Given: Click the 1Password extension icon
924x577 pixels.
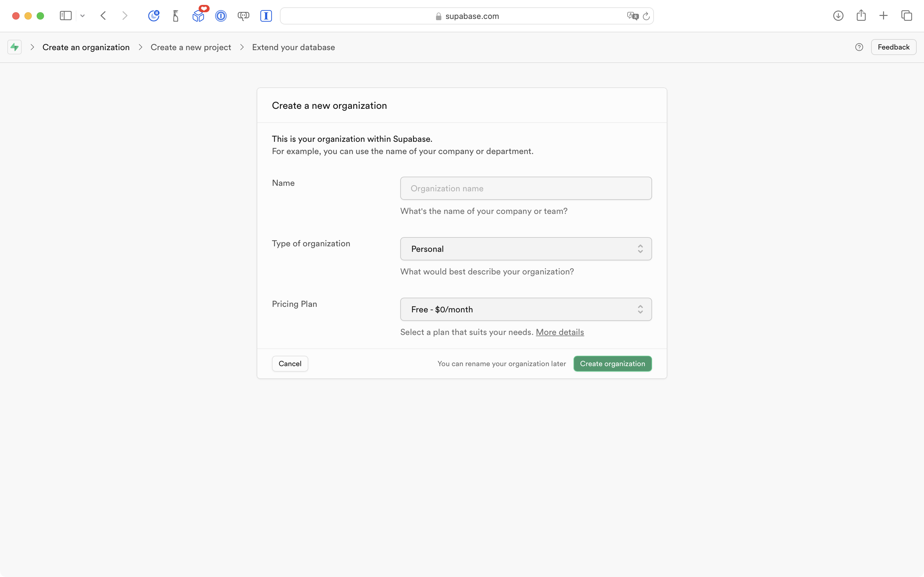Looking at the screenshot, I should (221, 16).
